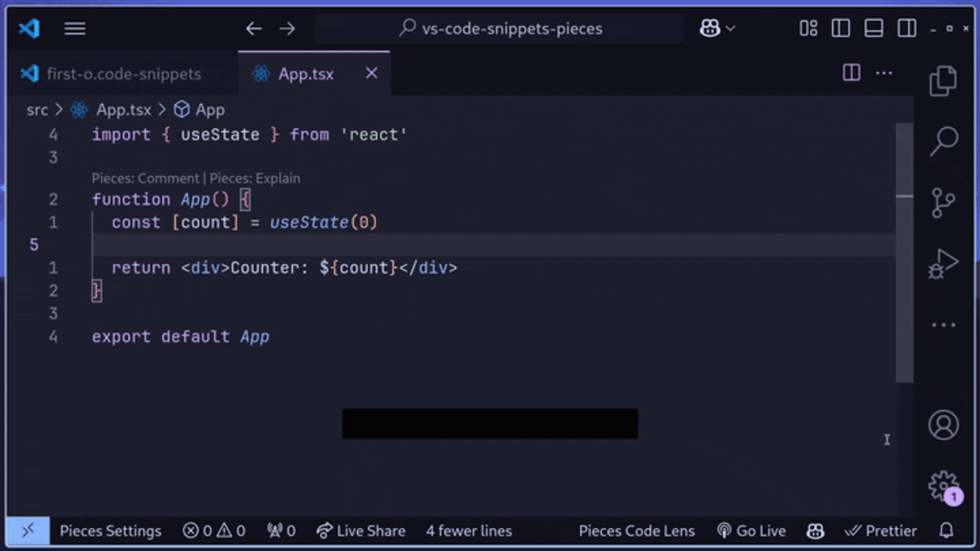980x551 pixels.
Task: Open the Source Control view
Action: (x=943, y=202)
